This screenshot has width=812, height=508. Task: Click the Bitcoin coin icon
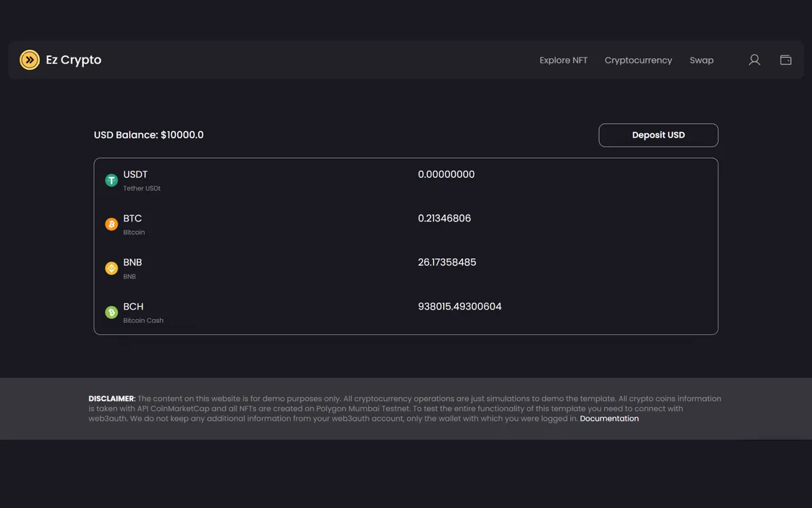(112, 224)
